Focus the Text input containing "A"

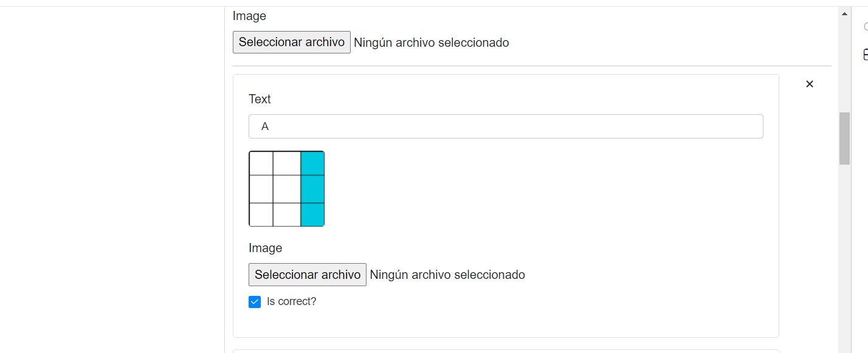click(x=505, y=126)
